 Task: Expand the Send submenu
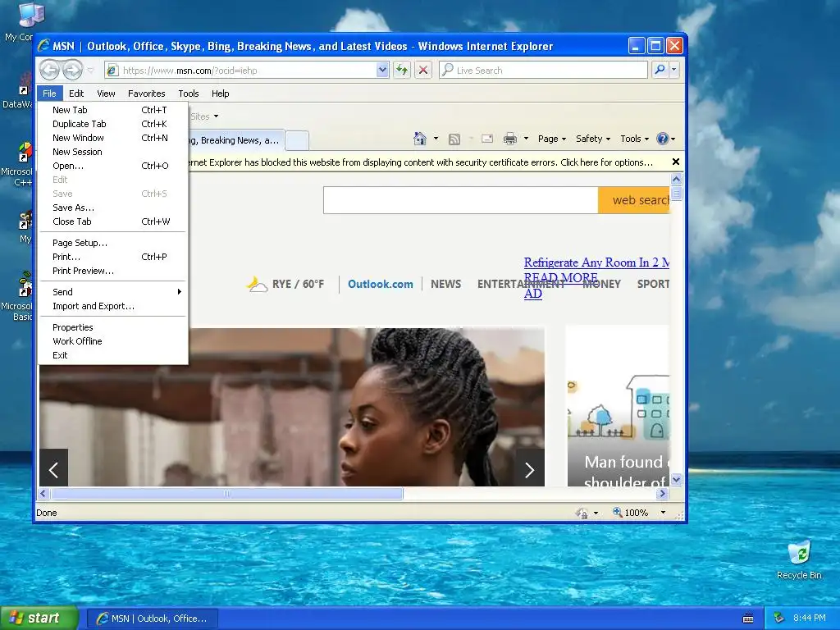pos(112,292)
